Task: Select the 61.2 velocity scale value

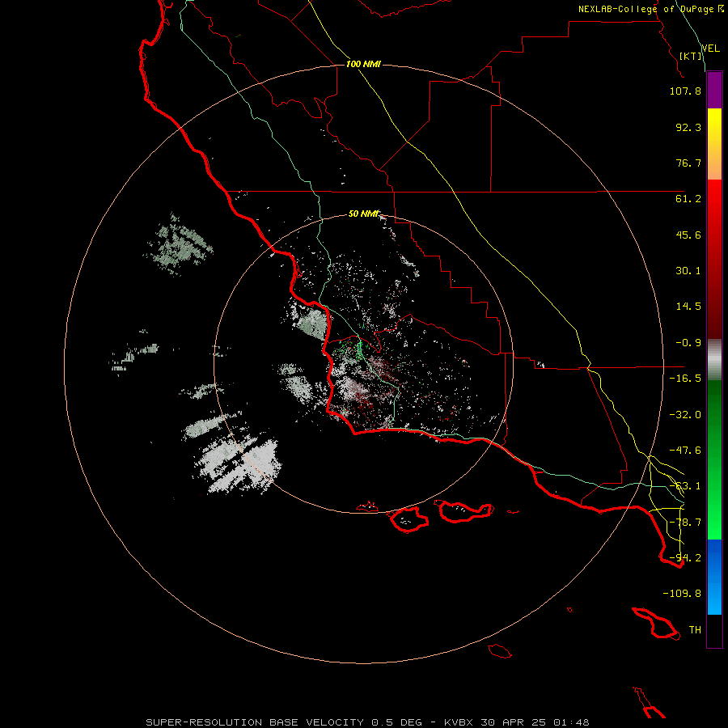Action: click(688, 199)
